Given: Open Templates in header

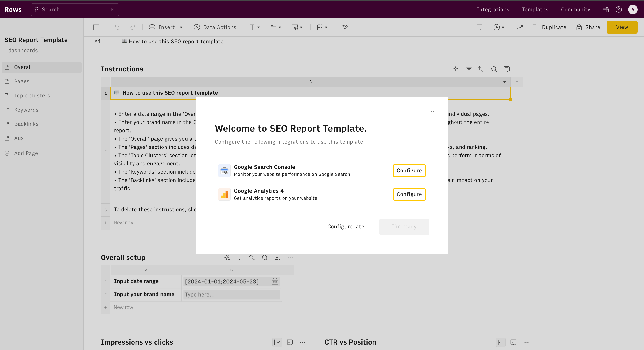Looking at the screenshot, I should pos(535,9).
